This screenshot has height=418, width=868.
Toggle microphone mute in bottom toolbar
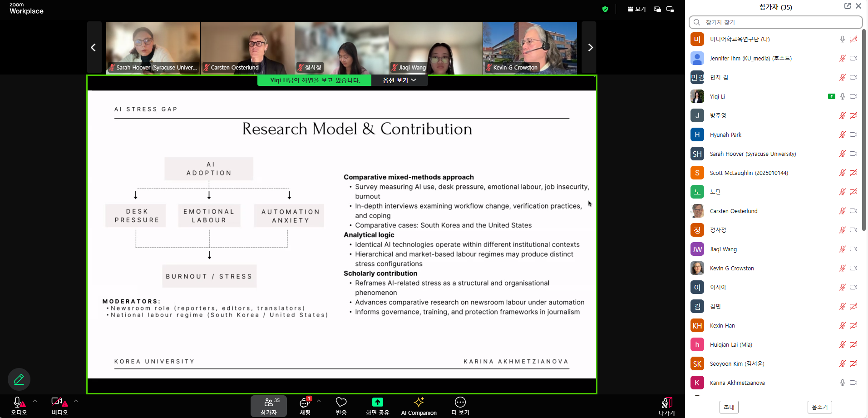tap(18, 403)
